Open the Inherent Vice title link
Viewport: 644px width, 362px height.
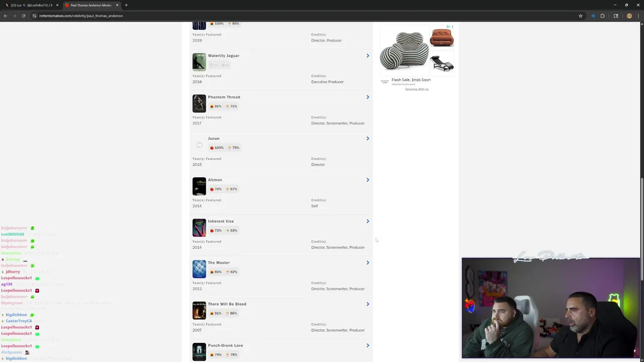221,221
